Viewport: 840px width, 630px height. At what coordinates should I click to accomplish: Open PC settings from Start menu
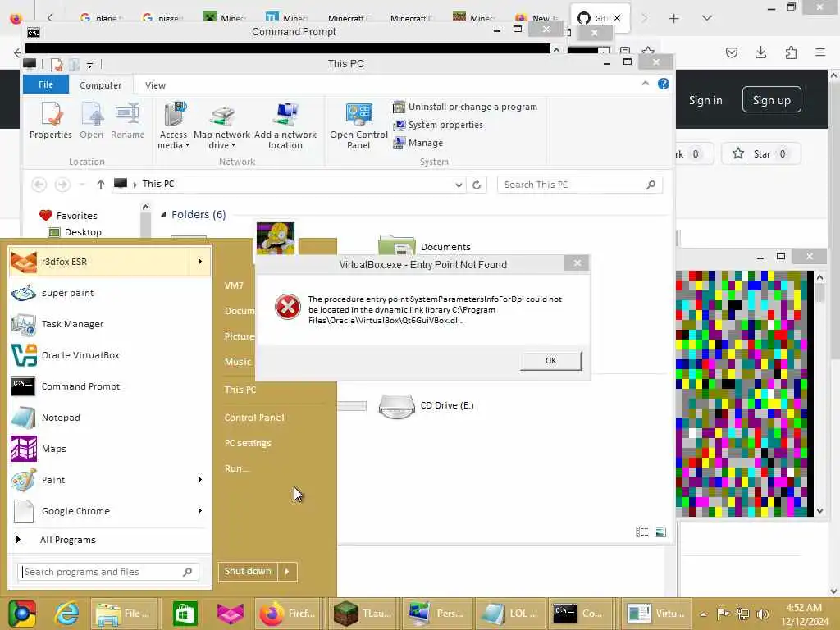(x=248, y=443)
